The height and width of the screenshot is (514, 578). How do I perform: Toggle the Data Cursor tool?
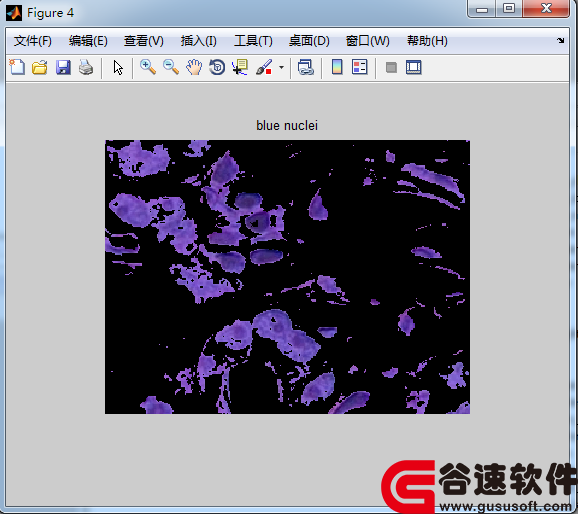tap(240, 67)
